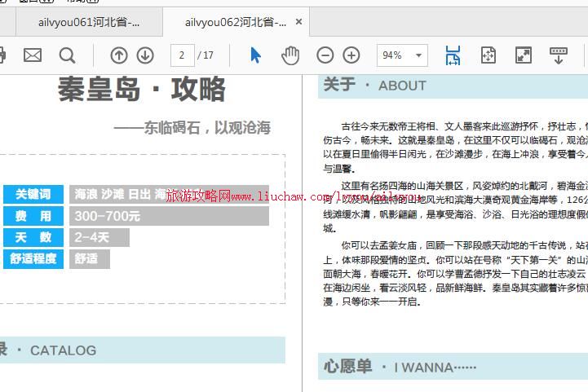Go to next page with down arrow
The image size is (588, 392).
pyautogui.click(x=145, y=55)
